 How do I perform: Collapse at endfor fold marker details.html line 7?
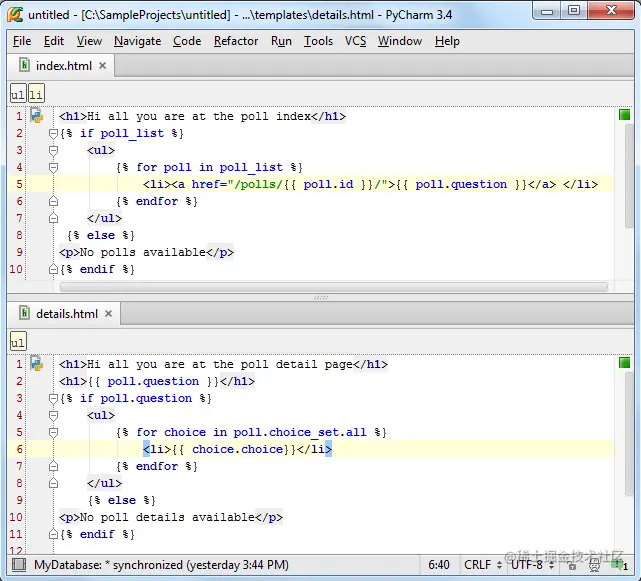click(x=53, y=466)
